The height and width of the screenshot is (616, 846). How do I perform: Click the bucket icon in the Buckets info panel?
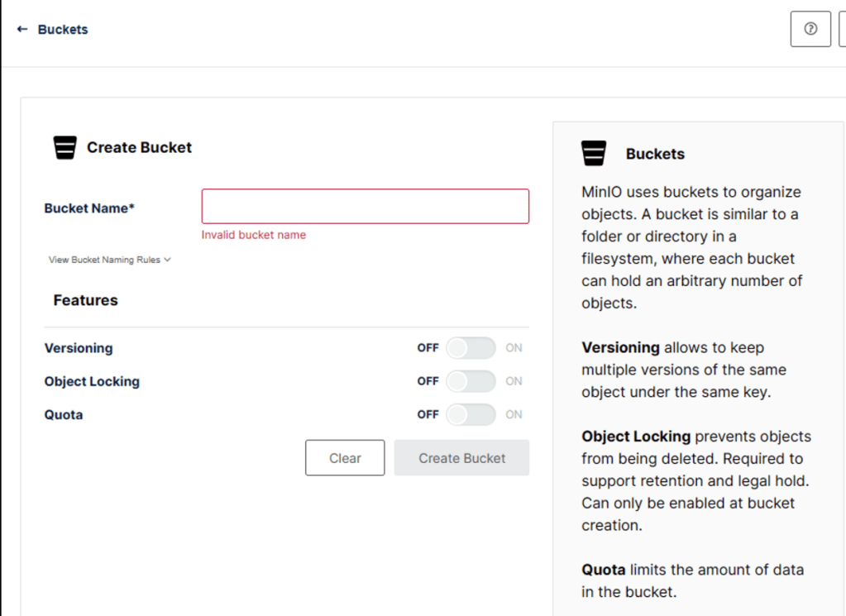(x=592, y=153)
